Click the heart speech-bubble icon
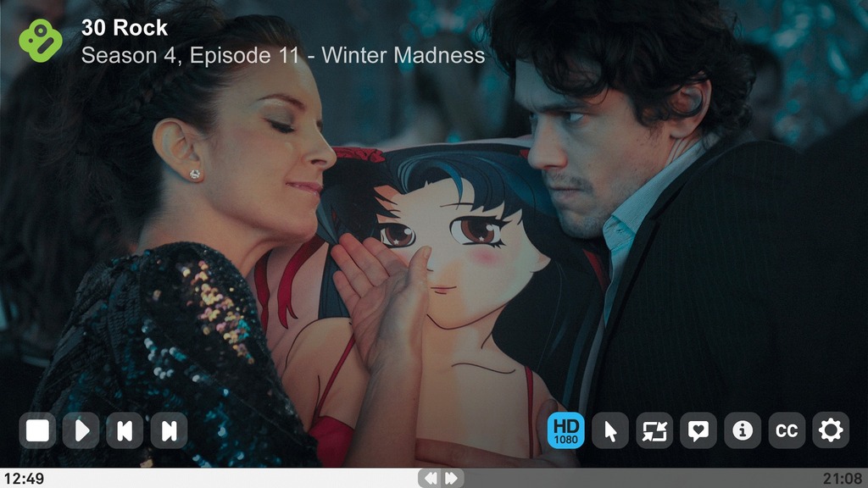Viewport: 868px width, 488px height. click(698, 430)
